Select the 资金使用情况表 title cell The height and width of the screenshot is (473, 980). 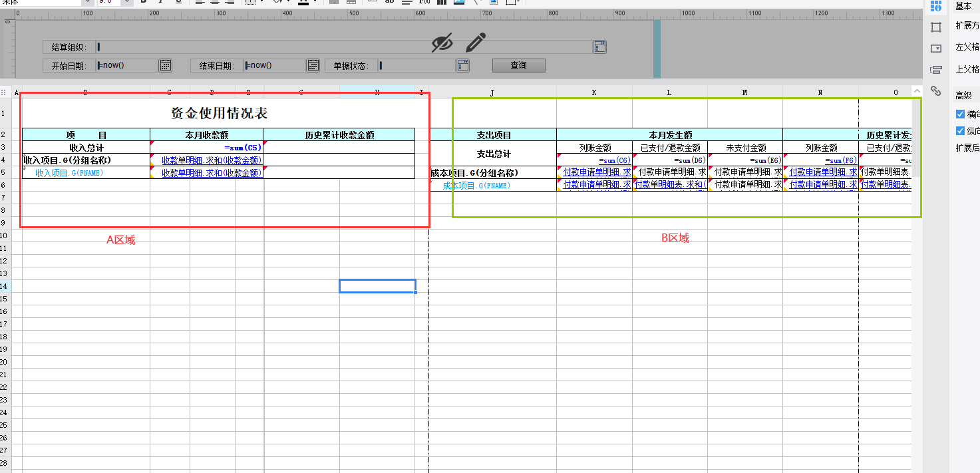click(x=219, y=113)
